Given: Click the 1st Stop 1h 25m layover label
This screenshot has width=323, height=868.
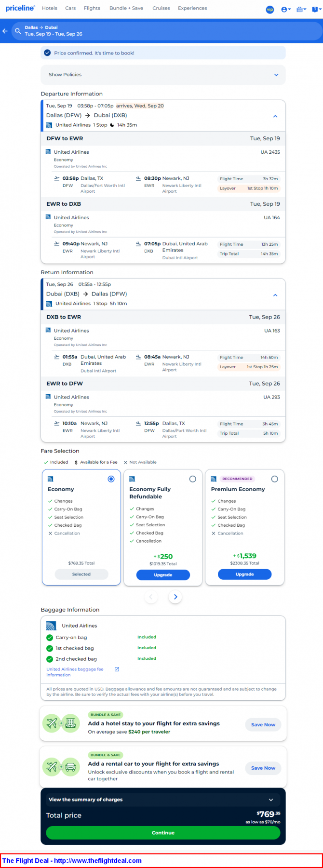Looking at the screenshot, I should tap(262, 367).
